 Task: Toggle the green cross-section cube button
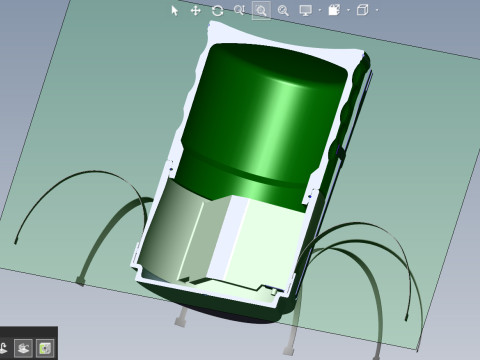45,349
